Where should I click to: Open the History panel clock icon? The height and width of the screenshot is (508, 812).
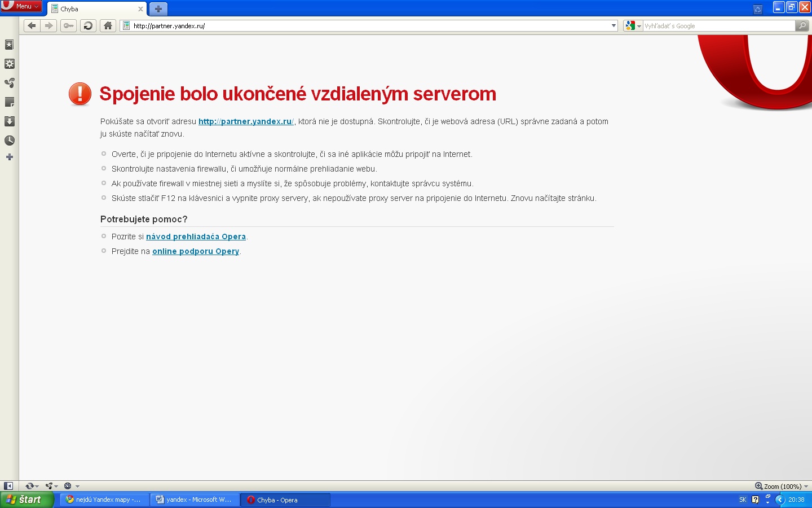(9, 141)
